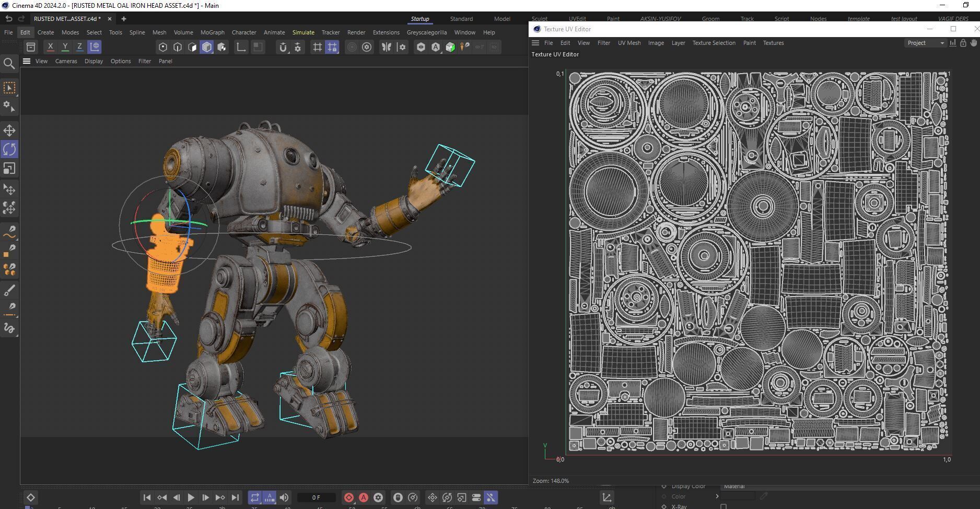Viewport: 980px width, 509px height.
Task: Close the RUSTED MET...ASSET.c4d tab
Action: [x=109, y=19]
